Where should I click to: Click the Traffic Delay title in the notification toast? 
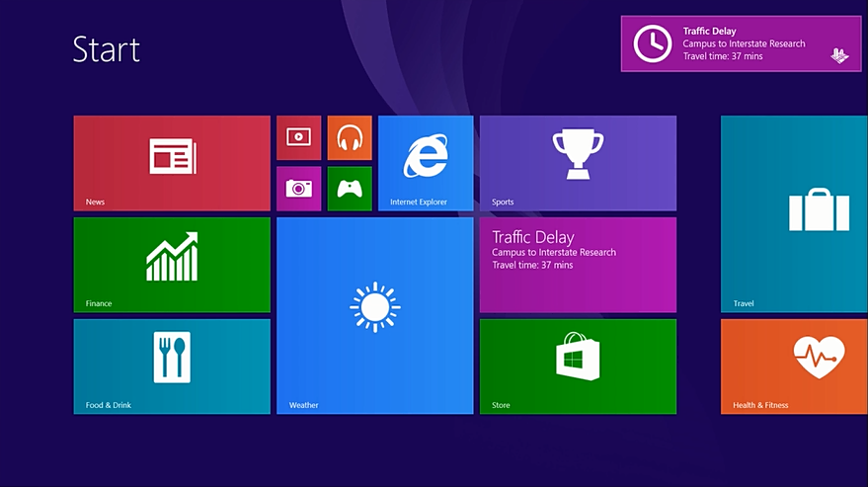[x=709, y=32]
